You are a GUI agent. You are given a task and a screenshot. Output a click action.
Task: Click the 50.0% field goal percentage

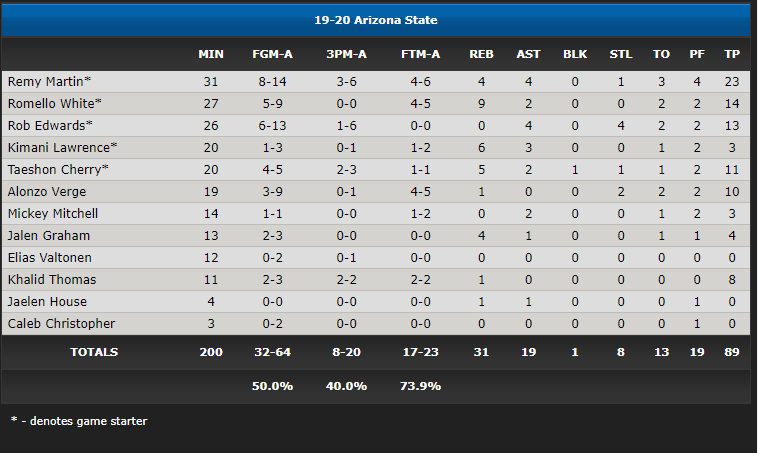click(x=272, y=386)
